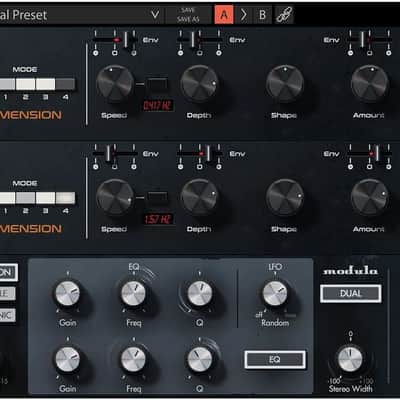400x400 pixels.
Task: Click the 1.57 Hz rate display
Action: pos(158,219)
